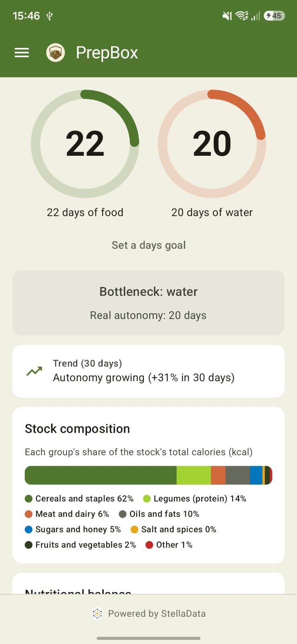Open the Powered by StellaData link
This screenshot has height=644, width=297.
(x=148, y=613)
